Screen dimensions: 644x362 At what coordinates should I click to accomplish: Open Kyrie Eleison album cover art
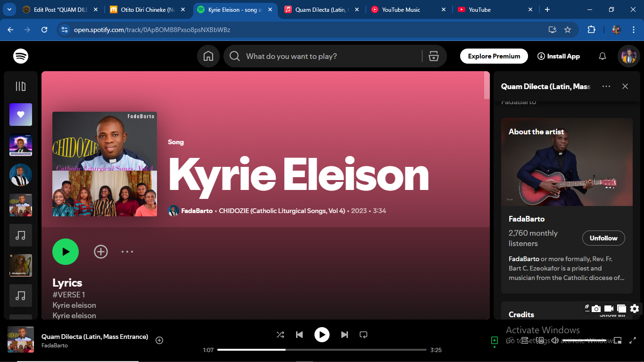point(105,164)
